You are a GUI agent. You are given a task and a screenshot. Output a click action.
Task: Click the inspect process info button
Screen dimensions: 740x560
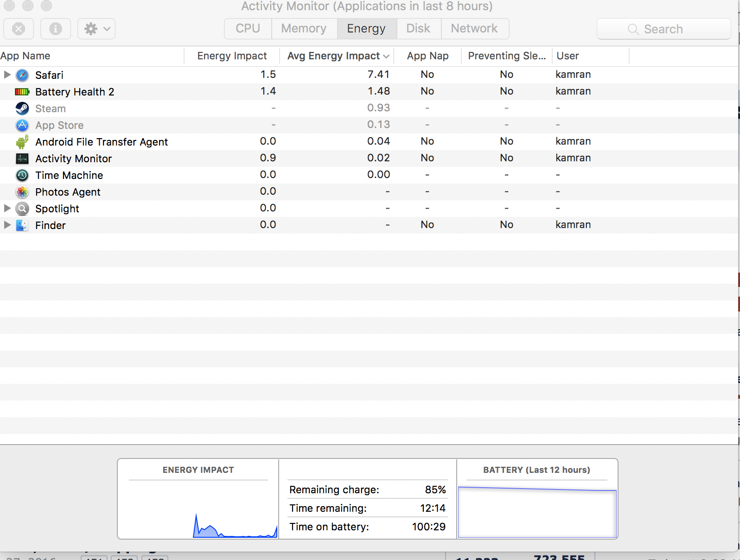click(x=56, y=29)
